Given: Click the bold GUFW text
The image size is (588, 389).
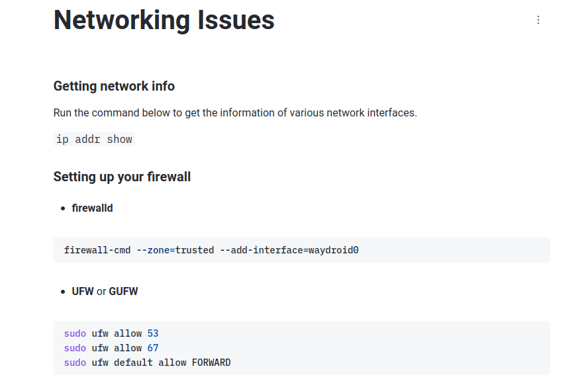Looking at the screenshot, I should pyautogui.click(x=123, y=291).
